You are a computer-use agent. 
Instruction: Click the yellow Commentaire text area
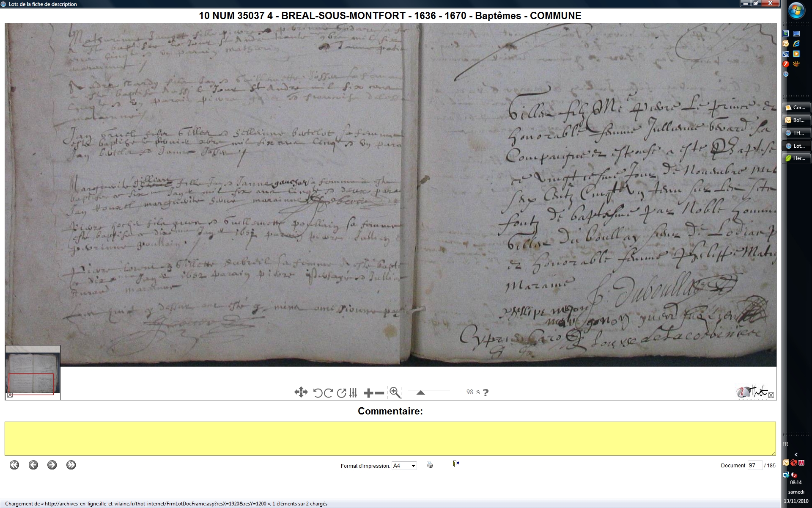pos(390,438)
